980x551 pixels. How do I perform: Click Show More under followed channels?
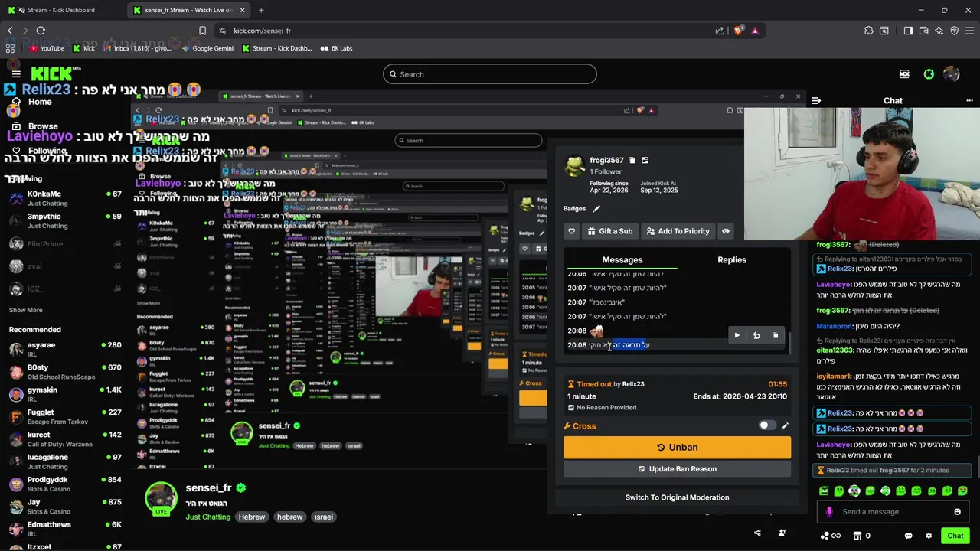[25, 310]
